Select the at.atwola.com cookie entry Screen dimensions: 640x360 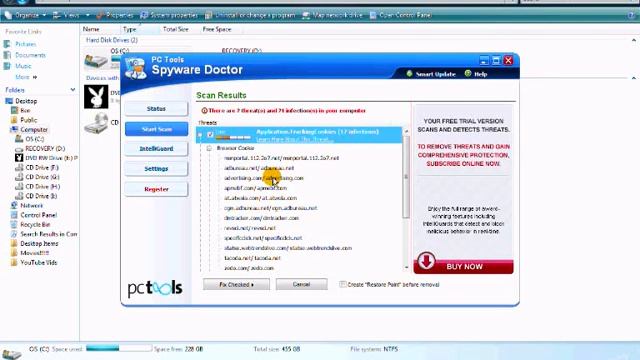[x=260, y=198]
